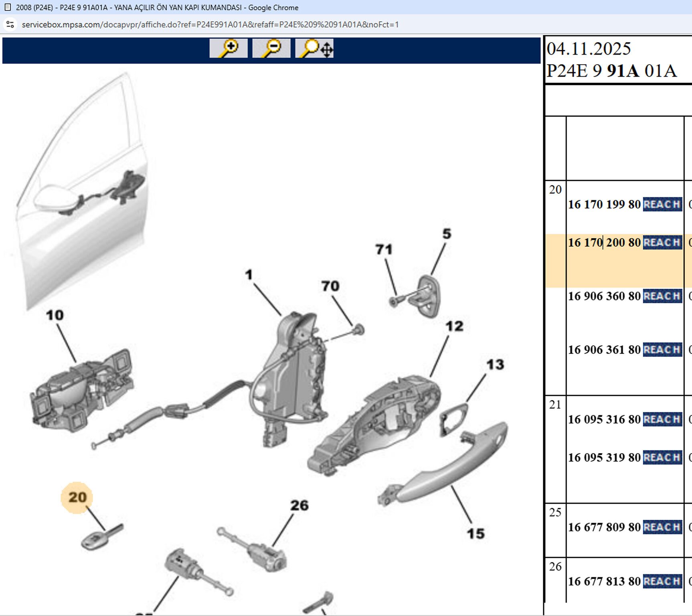Viewport: 692px width, 616px height.
Task: Click callout number 1 for door lock
Action: click(x=249, y=275)
